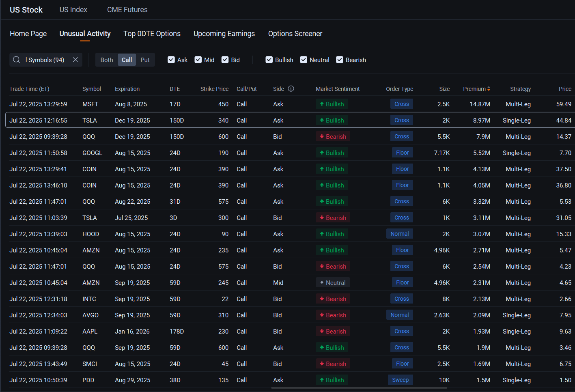575x392 pixels.
Task: Select the Put option filter
Action: tap(145, 60)
